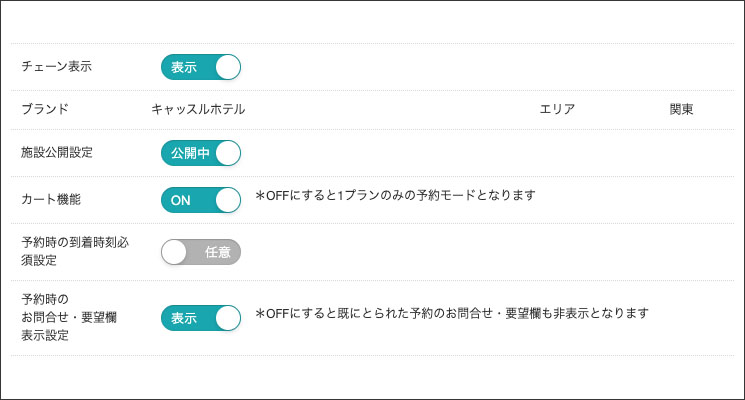Click the カート機能 label
Image resolution: width=745 pixels, height=400 pixels.
51,199
